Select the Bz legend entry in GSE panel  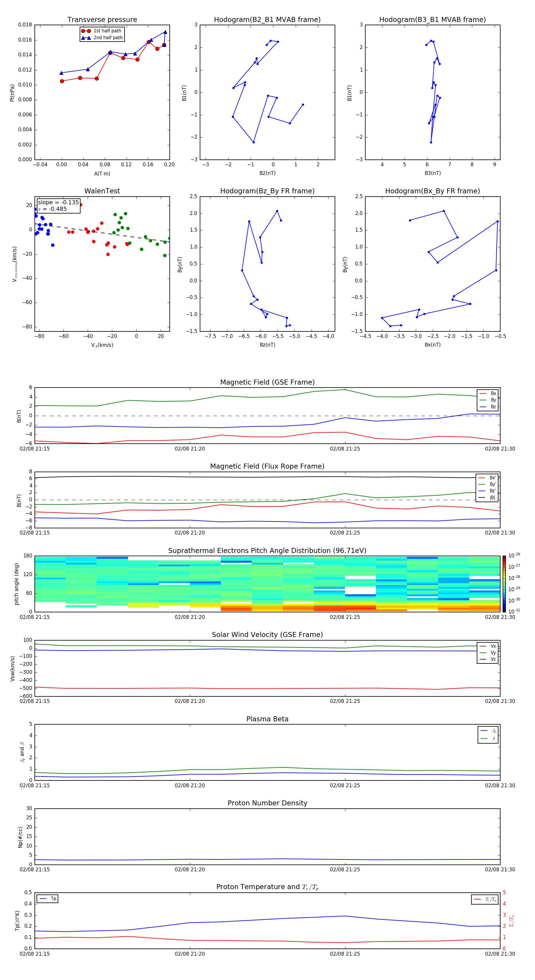[488, 407]
